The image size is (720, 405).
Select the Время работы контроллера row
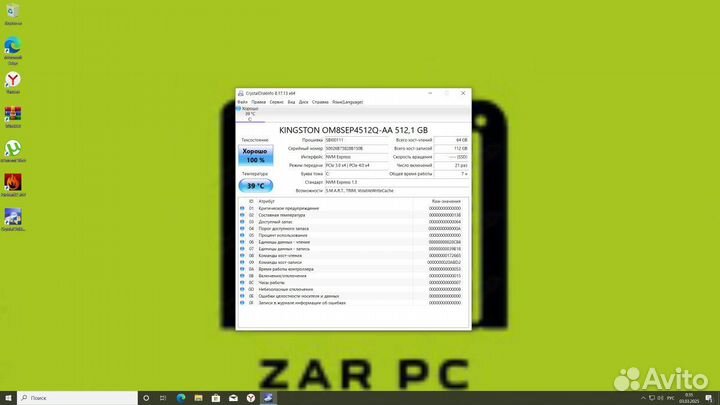click(x=353, y=269)
